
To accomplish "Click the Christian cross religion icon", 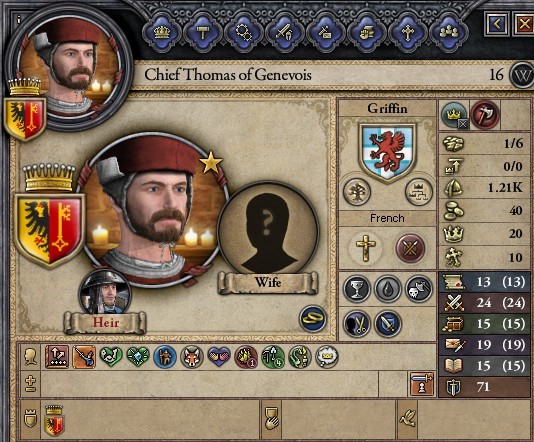I will coord(365,248).
